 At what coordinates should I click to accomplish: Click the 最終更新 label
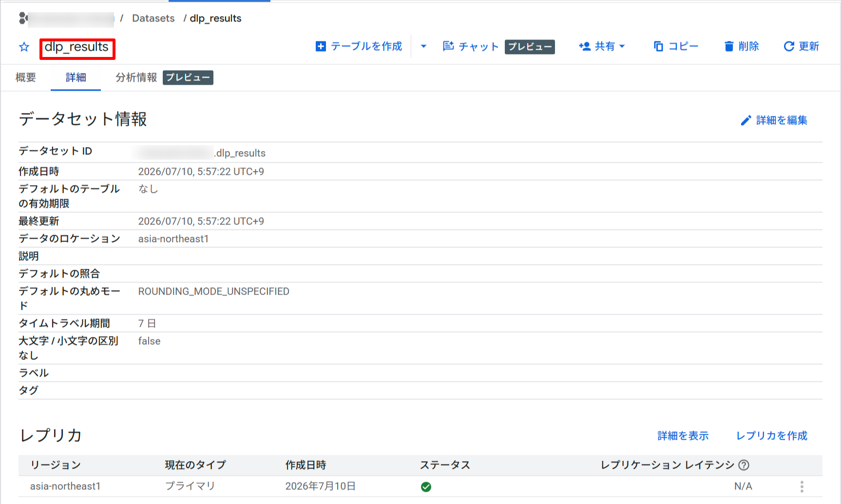click(x=38, y=221)
